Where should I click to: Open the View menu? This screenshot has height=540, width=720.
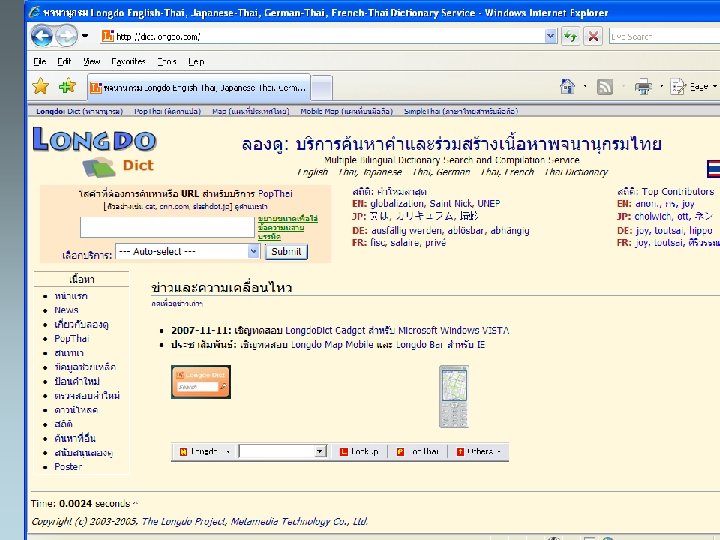(91, 61)
